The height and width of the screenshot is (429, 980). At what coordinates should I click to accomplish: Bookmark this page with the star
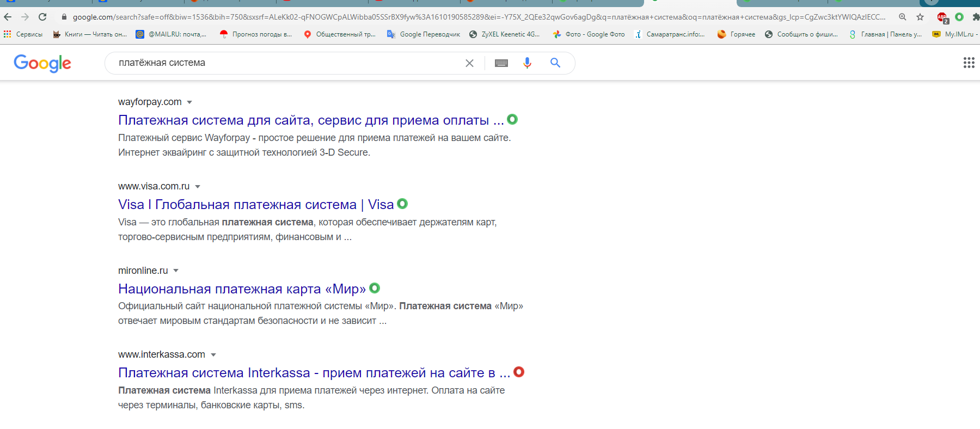tap(920, 17)
